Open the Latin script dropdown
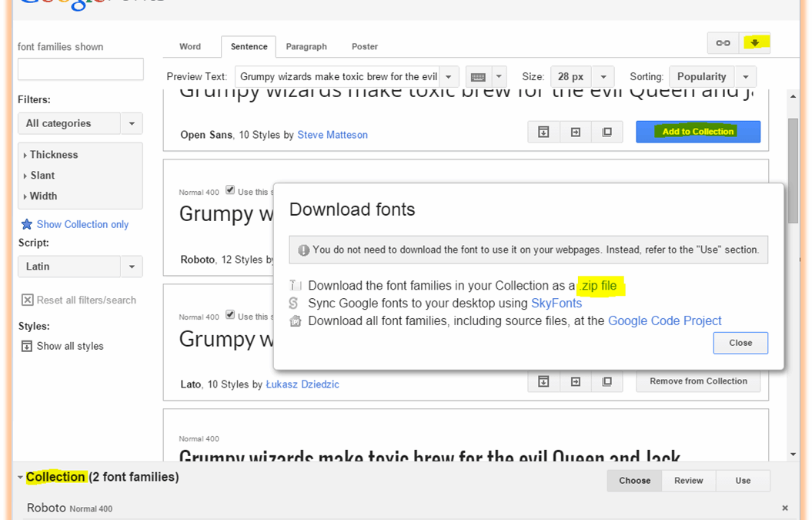This screenshot has width=812, height=520. (x=80, y=267)
